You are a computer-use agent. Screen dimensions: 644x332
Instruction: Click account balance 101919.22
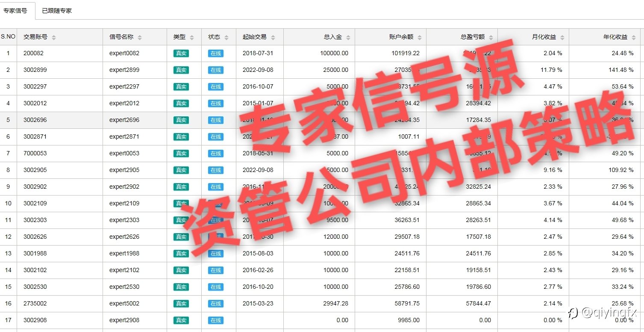click(x=406, y=53)
